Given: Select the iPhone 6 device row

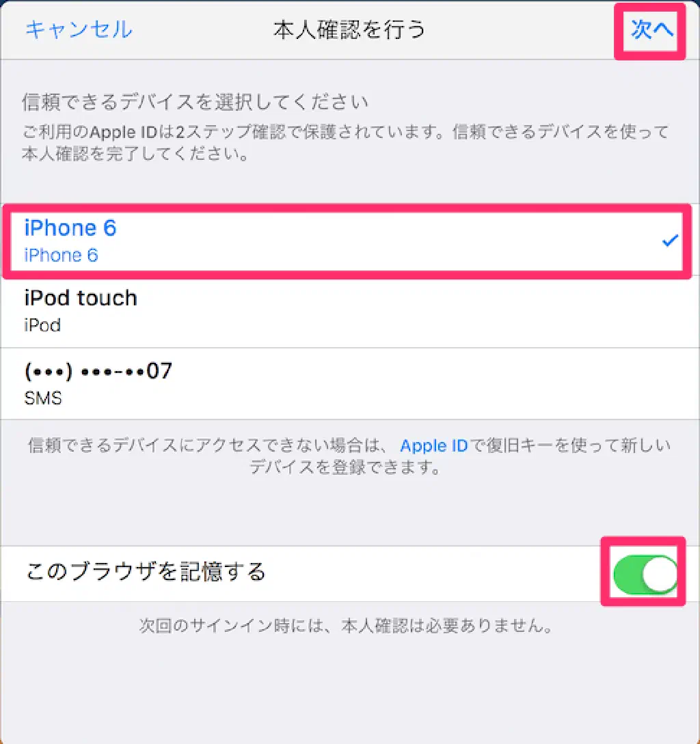Looking at the screenshot, I should 347,241.
